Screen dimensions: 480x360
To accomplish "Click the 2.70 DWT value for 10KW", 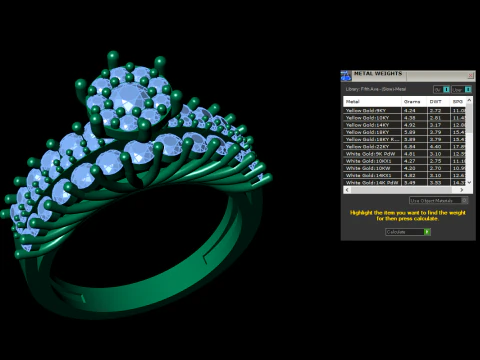I will tap(435, 168).
